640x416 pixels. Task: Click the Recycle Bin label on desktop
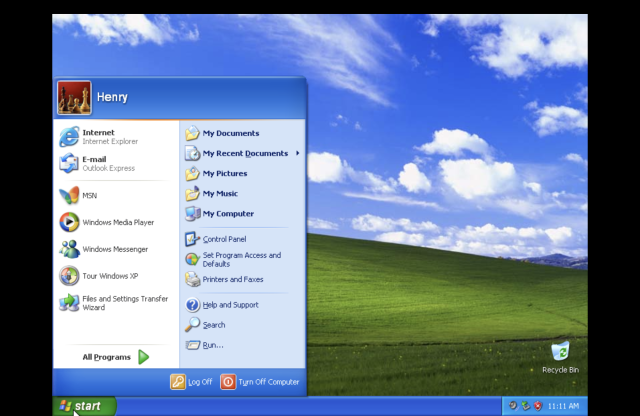[560, 370]
